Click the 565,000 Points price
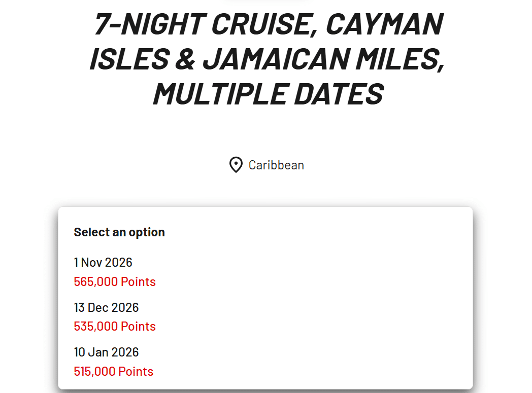Viewport: 532px width, 393px height. (115, 281)
